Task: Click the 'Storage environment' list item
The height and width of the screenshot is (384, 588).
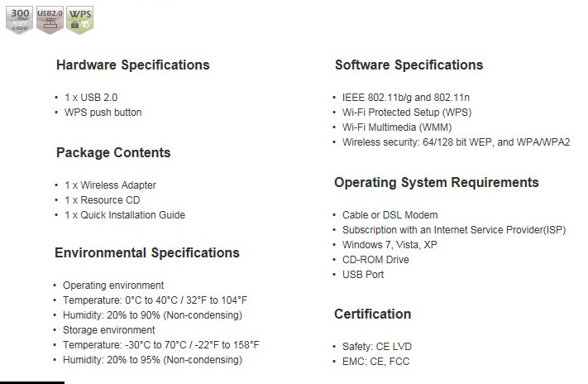Action: click(x=108, y=330)
